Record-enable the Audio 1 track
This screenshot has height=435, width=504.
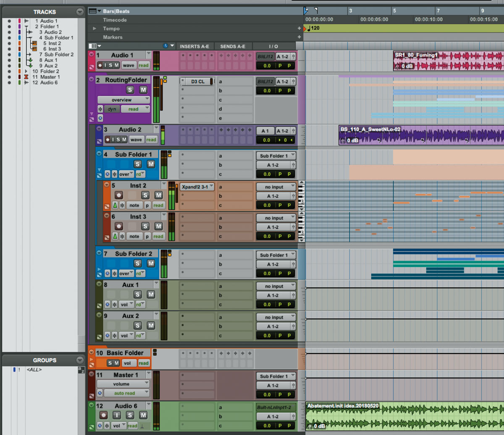tap(100, 65)
